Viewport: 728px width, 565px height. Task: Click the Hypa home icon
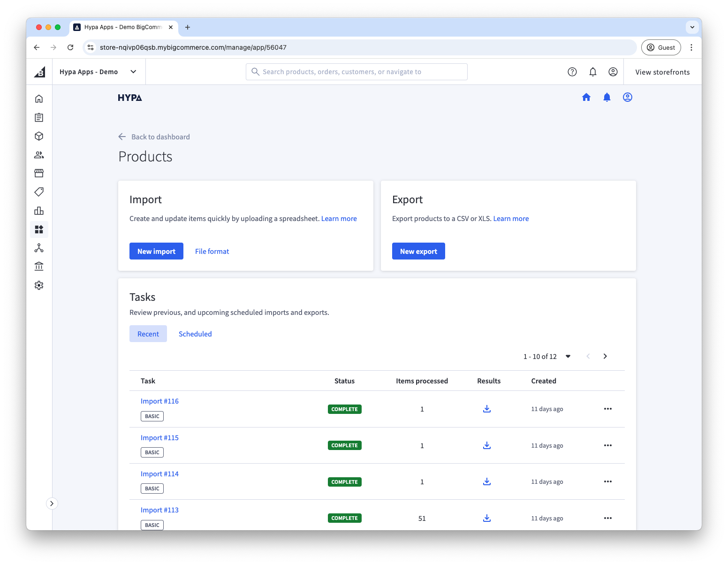(x=586, y=97)
